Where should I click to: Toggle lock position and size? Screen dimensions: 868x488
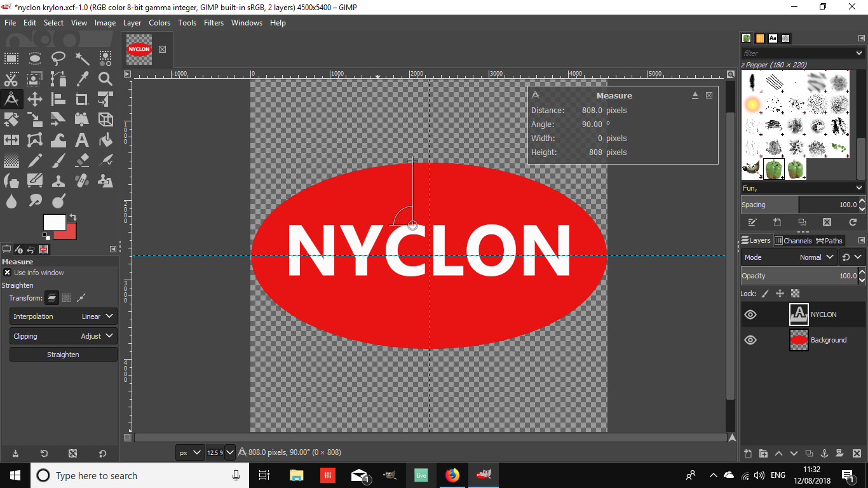(780, 294)
